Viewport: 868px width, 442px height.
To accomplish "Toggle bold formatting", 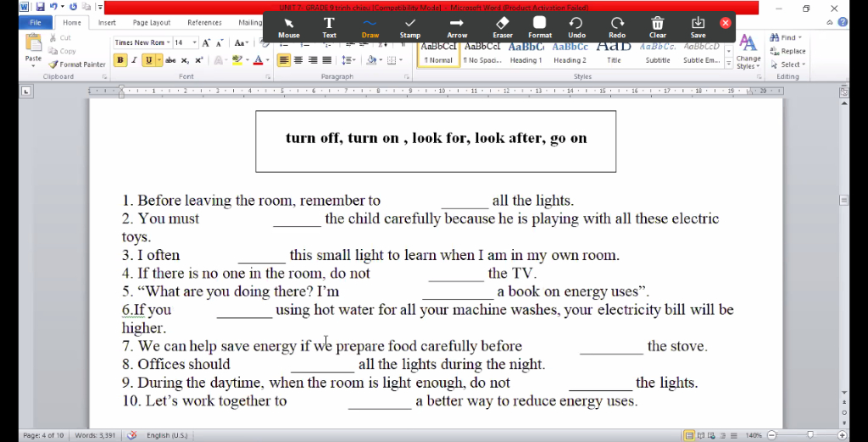I will coord(120,60).
